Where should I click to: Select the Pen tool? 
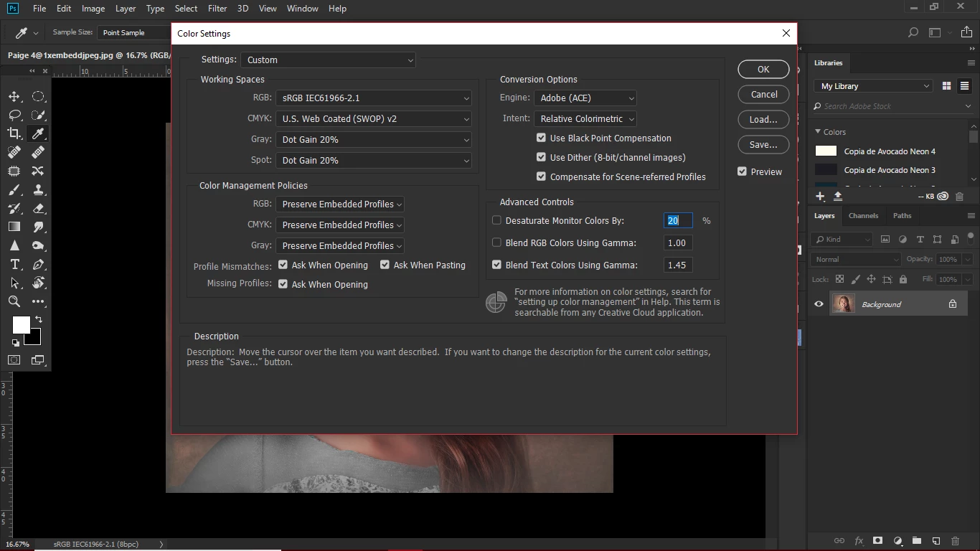tap(38, 264)
